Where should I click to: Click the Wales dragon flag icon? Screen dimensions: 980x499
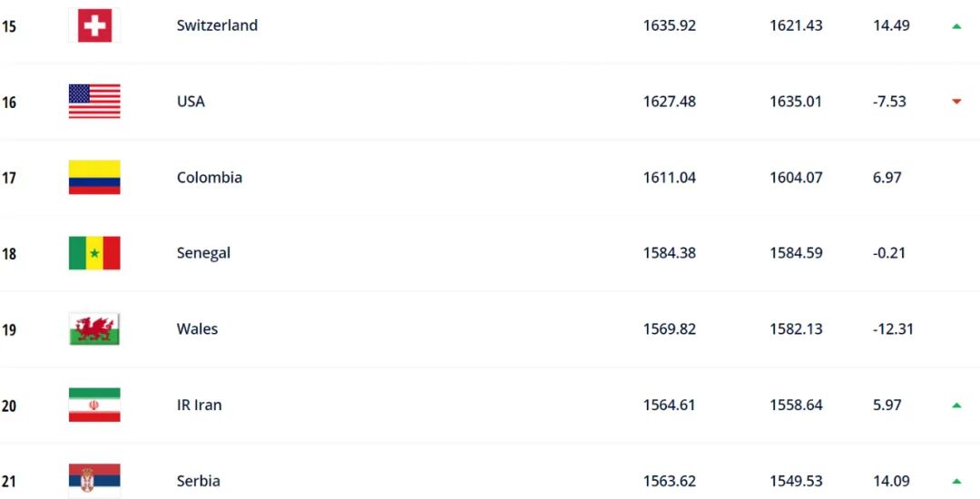click(x=94, y=329)
